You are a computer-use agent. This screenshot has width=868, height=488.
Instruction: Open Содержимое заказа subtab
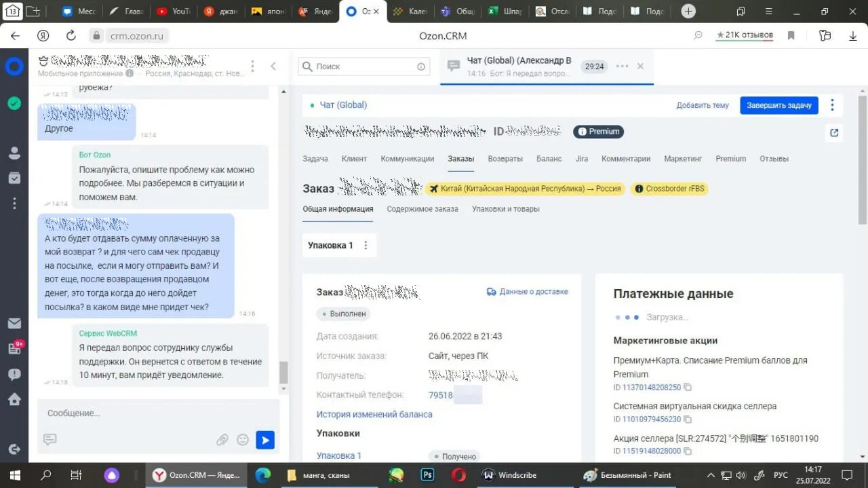(x=422, y=209)
